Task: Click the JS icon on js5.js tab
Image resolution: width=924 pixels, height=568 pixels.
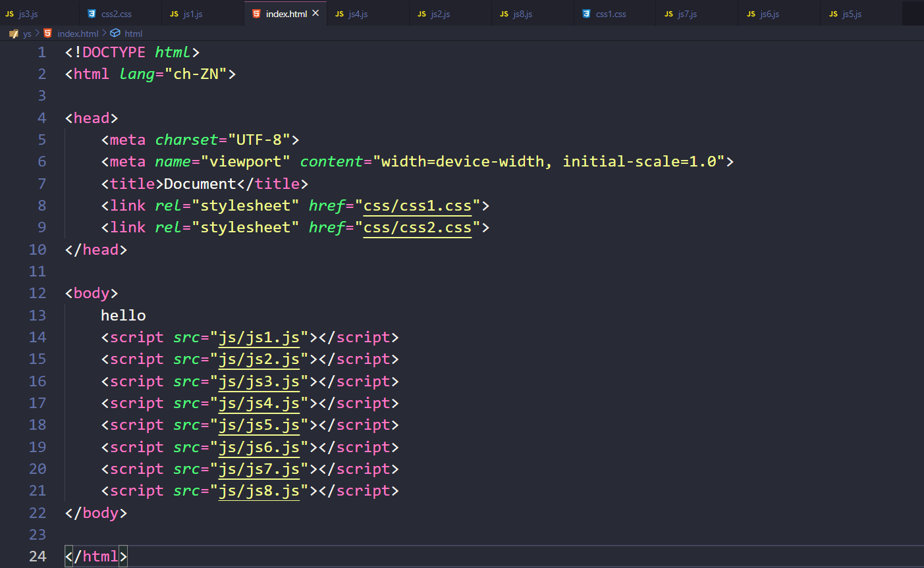Action: click(x=833, y=14)
